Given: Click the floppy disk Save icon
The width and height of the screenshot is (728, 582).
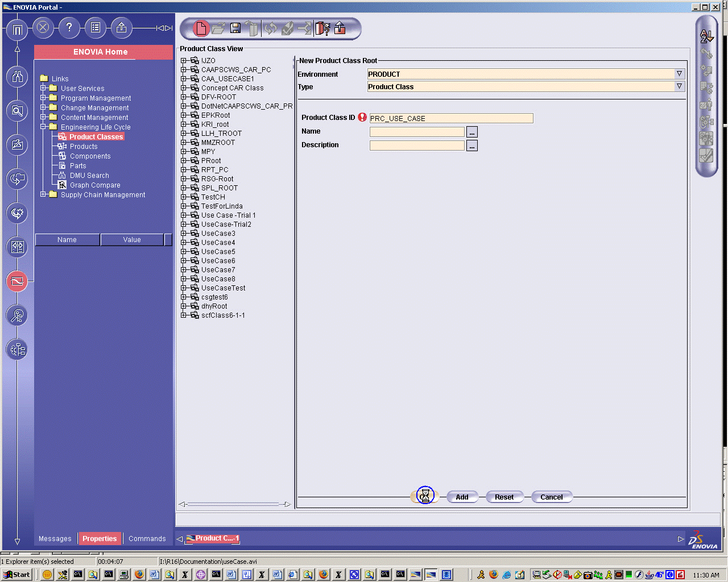Looking at the screenshot, I should (235, 28).
